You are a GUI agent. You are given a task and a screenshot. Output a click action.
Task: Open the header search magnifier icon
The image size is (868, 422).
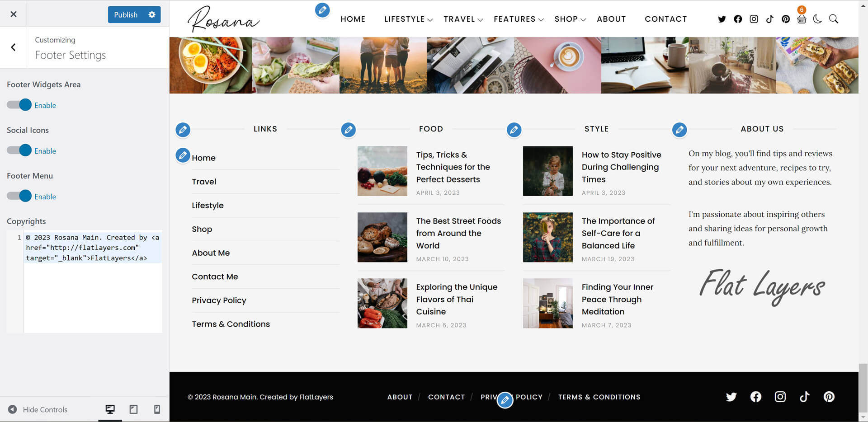click(x=833, y=19)
